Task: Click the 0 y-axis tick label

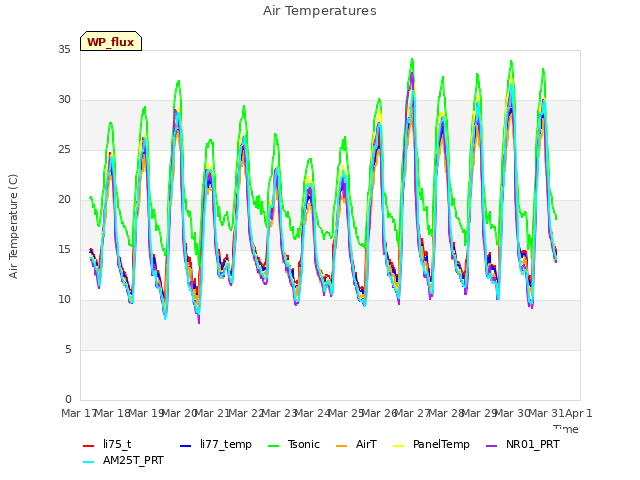Action: click(x=68, y=400)
